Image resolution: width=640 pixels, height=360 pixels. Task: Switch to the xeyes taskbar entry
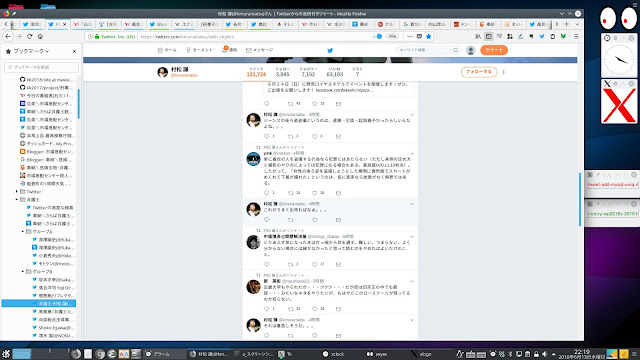[x=377, y=354]
